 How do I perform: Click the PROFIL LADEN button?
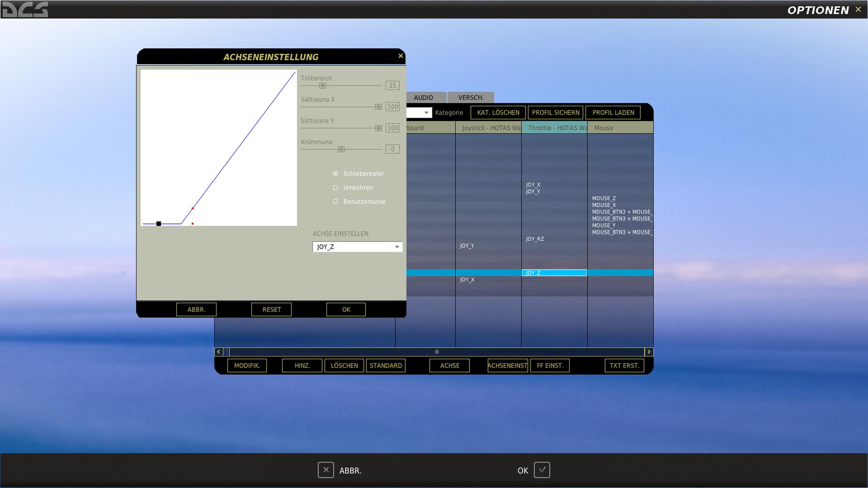point(613,113)
